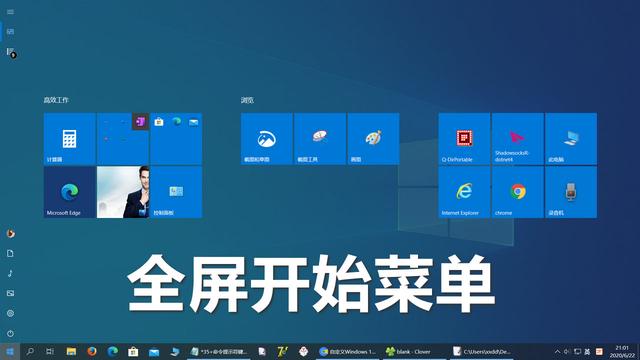This screenshot has height=360, width=640.
Task: Open the taskbar Search magnifier
Action: 30,351
